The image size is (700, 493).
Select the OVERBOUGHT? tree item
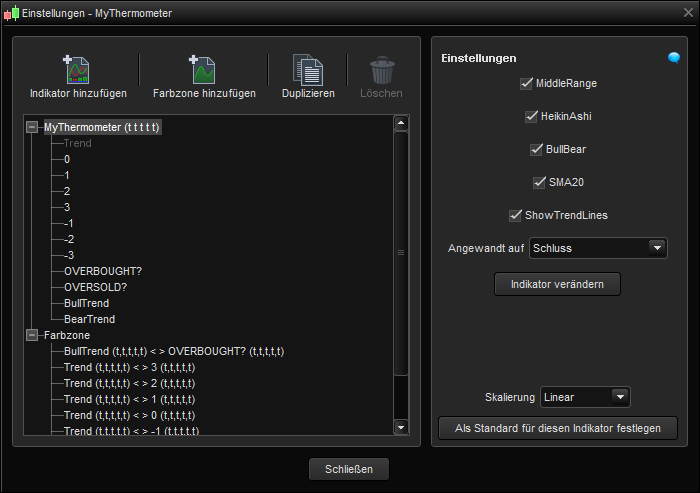click(103, 272)
